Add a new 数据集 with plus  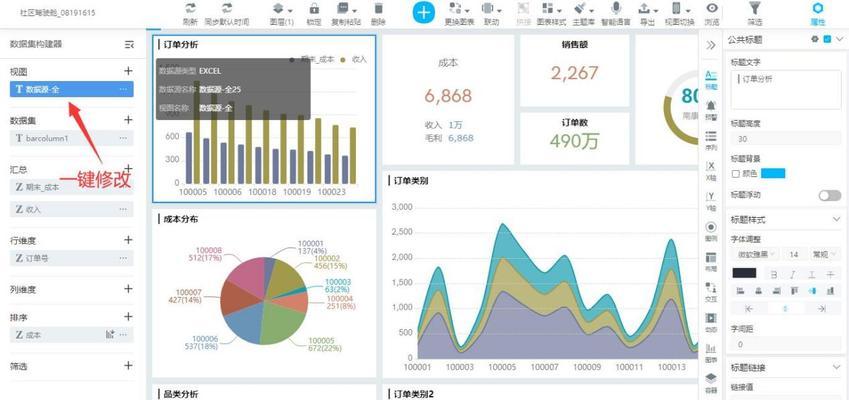point(128,120)
